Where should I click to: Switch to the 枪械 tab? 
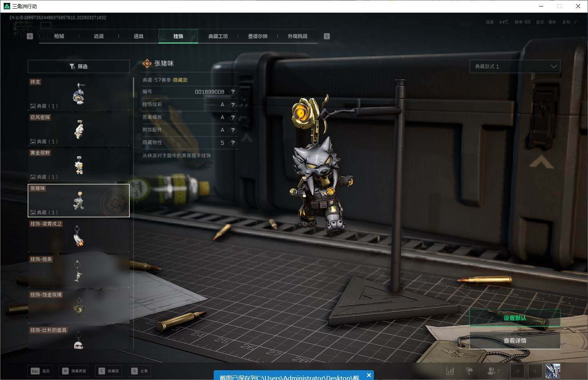point(59,36)
